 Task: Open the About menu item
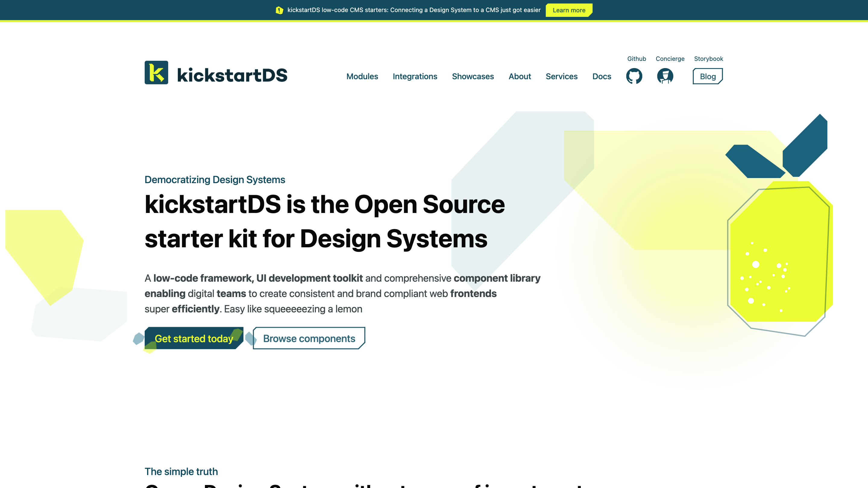coord(520,77)
